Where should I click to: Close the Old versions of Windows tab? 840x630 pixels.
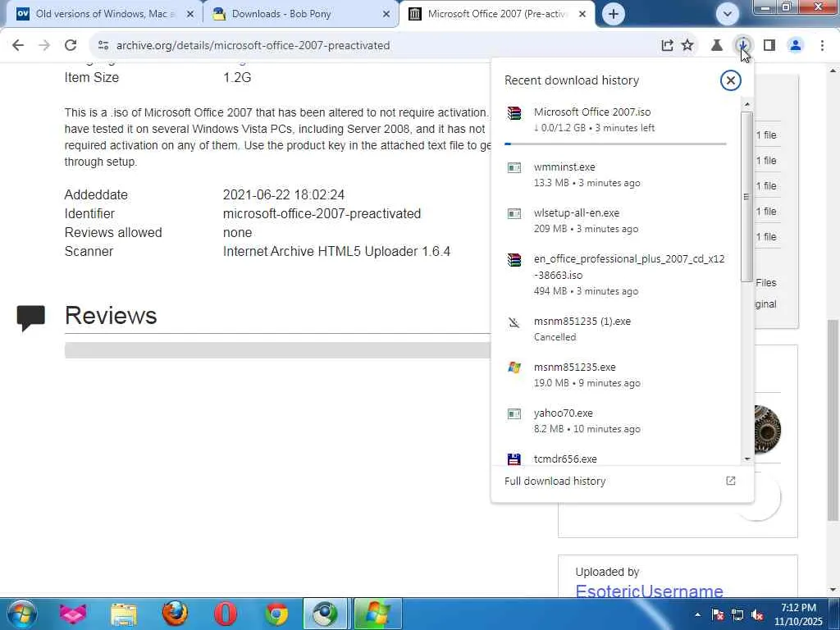tap(189, 14)
